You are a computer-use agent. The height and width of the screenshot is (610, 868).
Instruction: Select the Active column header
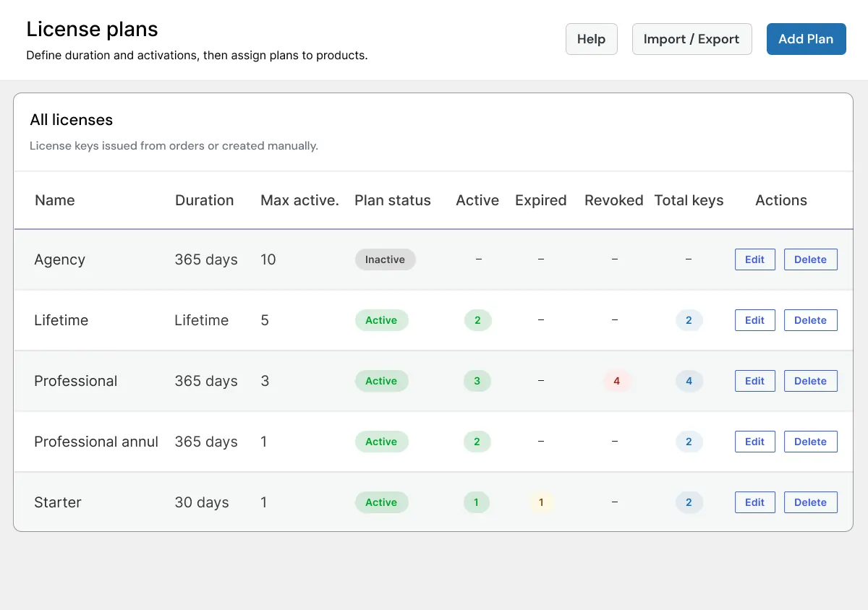pyautogui.click(x=477, y=201)
